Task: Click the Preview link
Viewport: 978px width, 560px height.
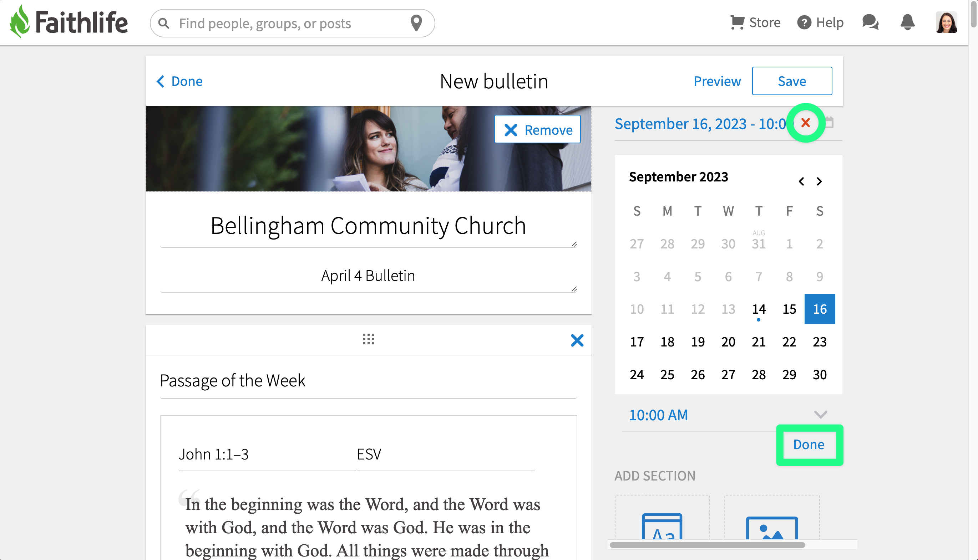Action: tap(717, 81)
